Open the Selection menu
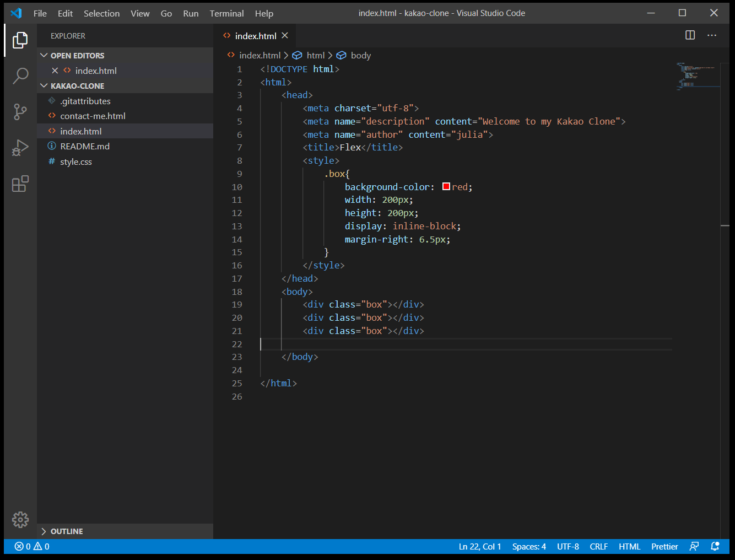 click(x=101, y=13)
